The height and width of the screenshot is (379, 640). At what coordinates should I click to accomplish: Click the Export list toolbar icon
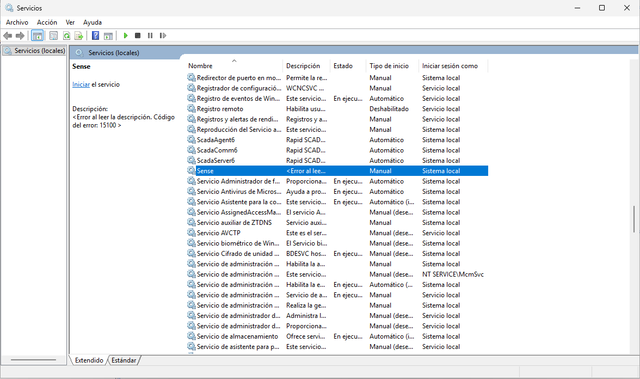79,36
